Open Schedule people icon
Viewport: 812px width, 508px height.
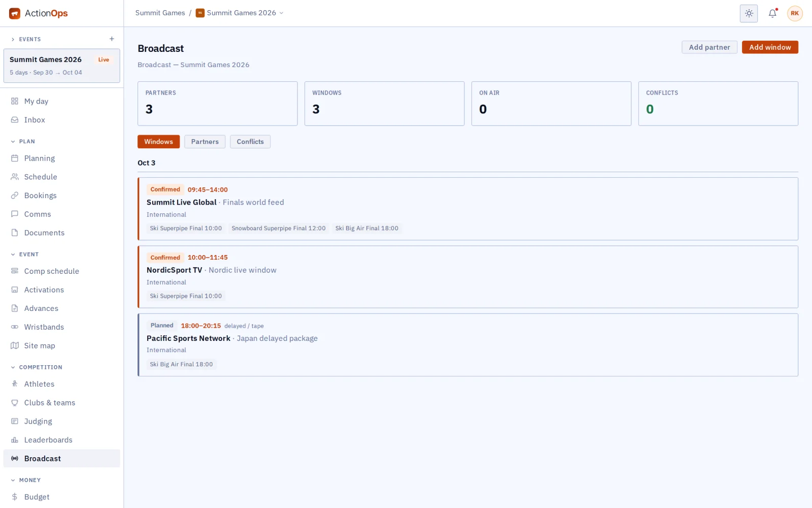pos(15,177)
